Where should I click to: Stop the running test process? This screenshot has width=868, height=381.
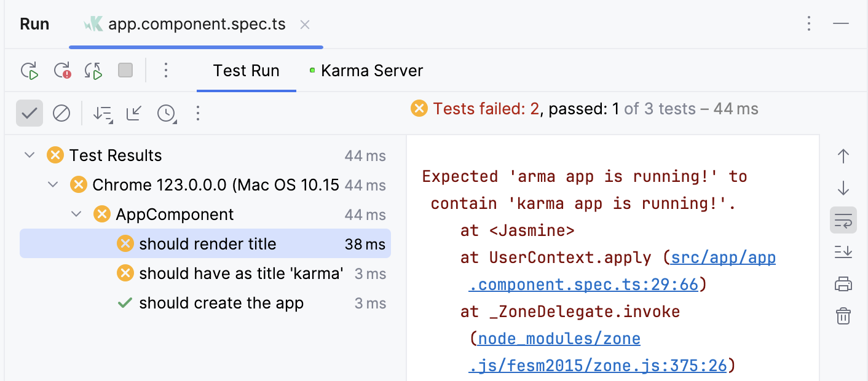click(125, 70)
